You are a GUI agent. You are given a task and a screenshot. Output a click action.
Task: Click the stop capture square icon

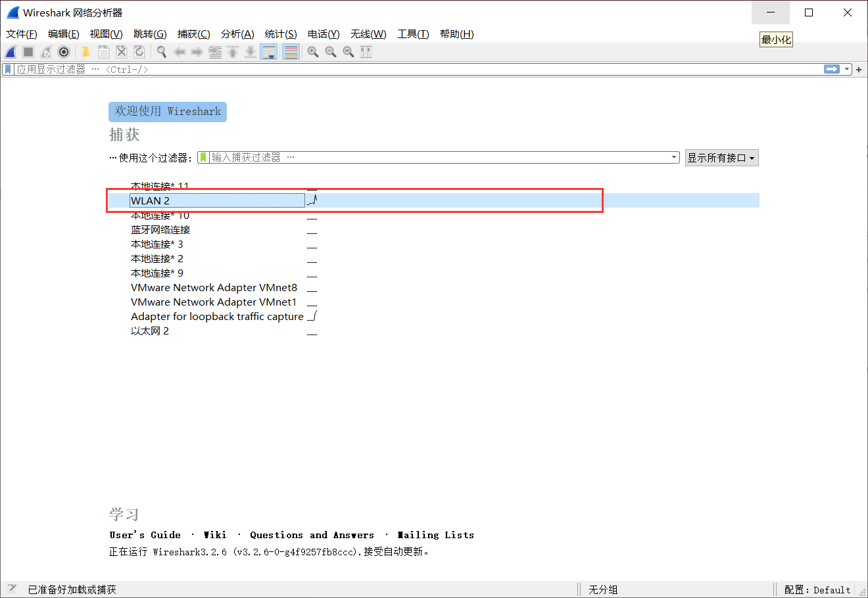coord(28,52)
